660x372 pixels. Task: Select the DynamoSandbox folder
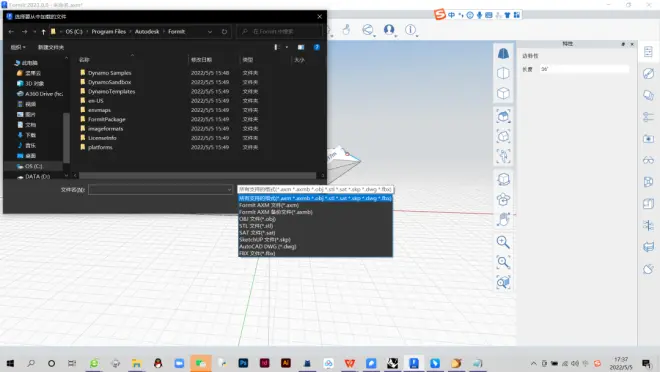109,82
